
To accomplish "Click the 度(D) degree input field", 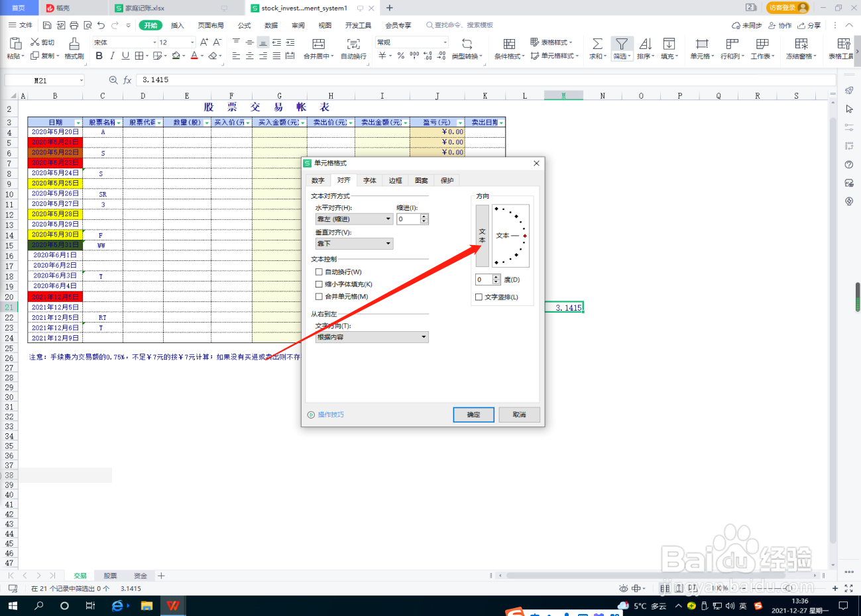I will click(484, 280).
